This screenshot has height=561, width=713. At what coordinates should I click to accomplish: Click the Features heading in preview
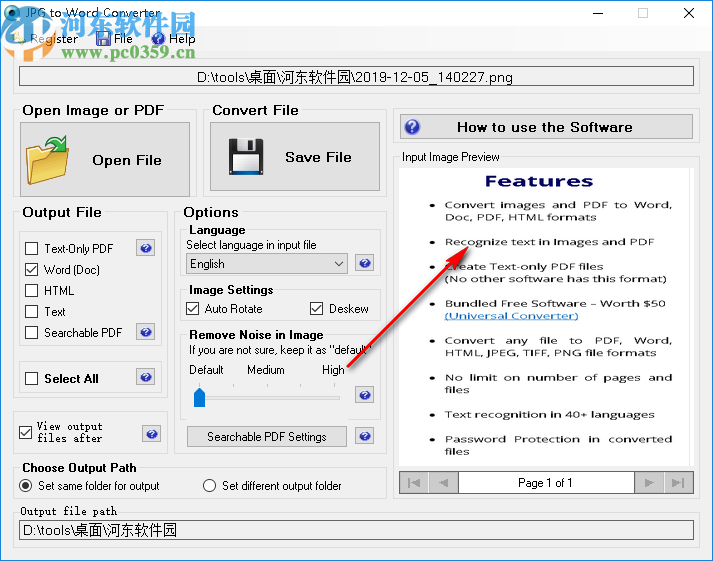(539, 181)
